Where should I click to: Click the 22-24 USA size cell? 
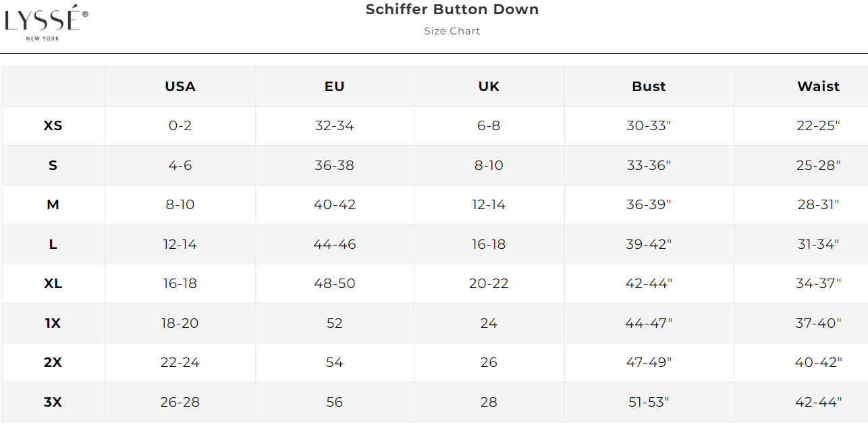coord(180,362)
